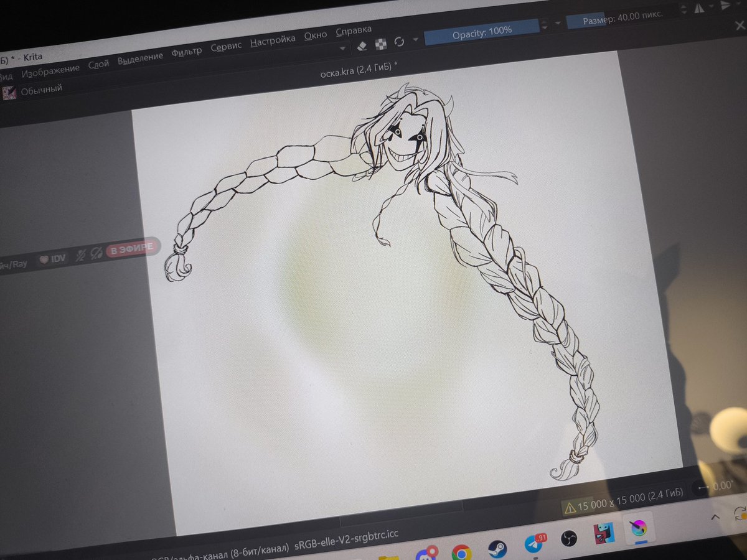This screenshot has width=747, height=560.
Task: Toggle the muted microphone icon in overlay
Action: (x=80, y=255)
